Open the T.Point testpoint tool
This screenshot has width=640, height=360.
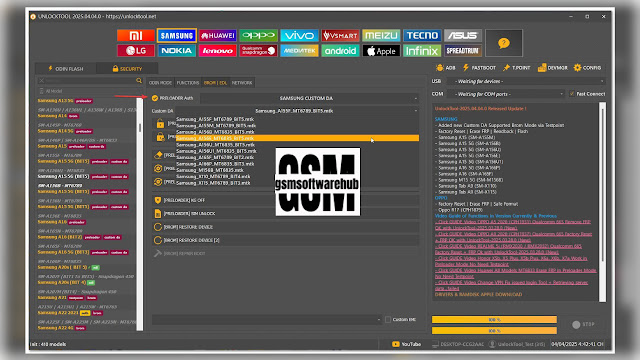tap(516, 68)
